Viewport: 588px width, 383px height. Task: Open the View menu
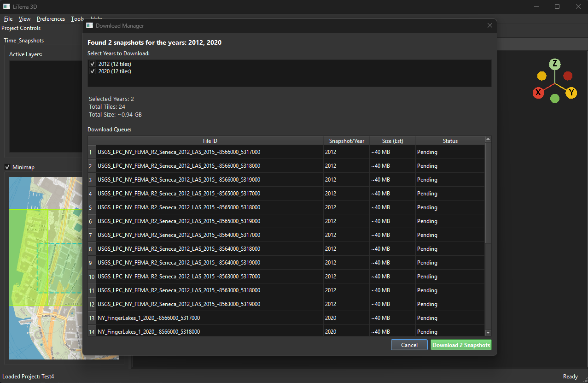(24, 19)
